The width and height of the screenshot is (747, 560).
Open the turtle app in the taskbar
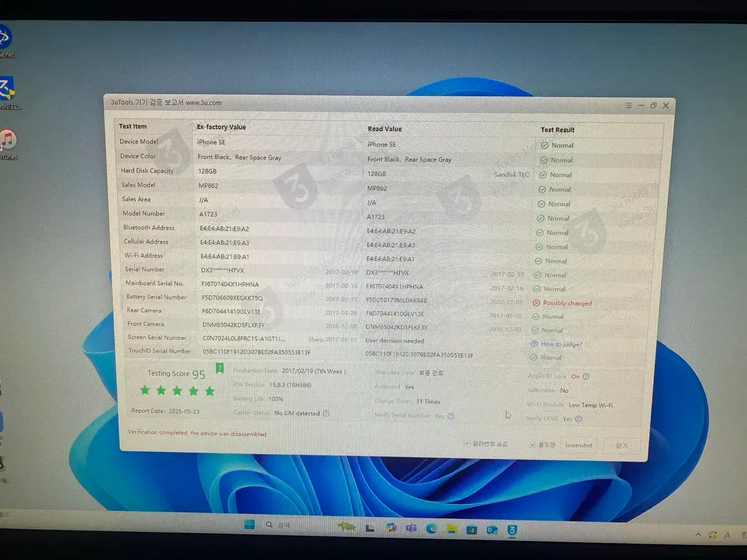coord(347,526)
